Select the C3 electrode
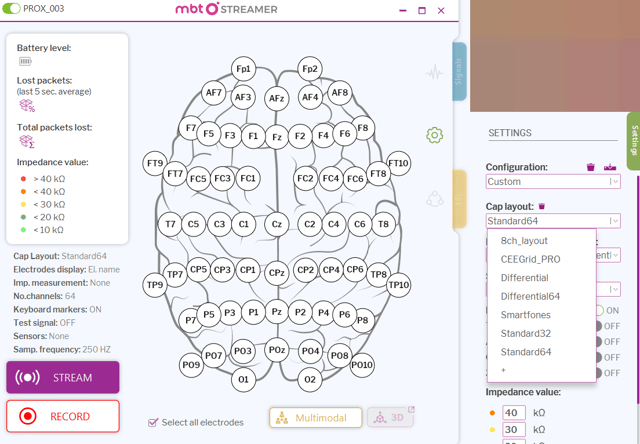The image size is (640, 444). click(x=219, y=224)
